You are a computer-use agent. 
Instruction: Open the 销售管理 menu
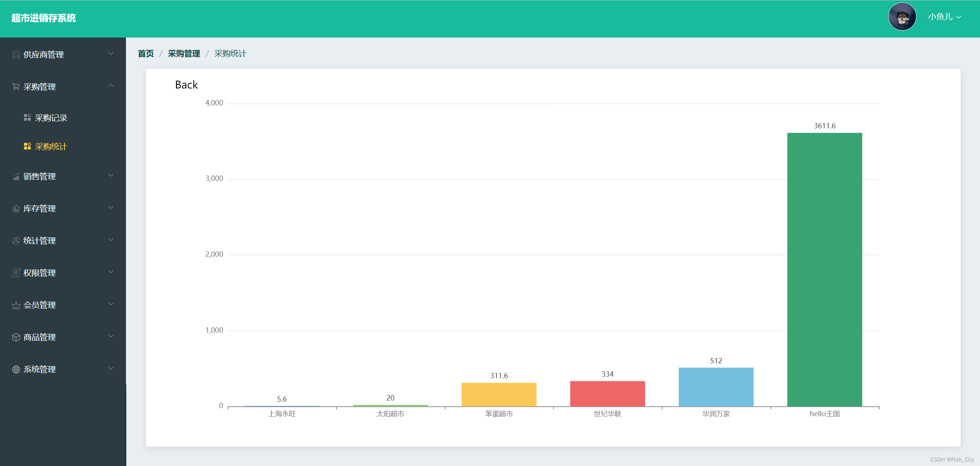63,177
